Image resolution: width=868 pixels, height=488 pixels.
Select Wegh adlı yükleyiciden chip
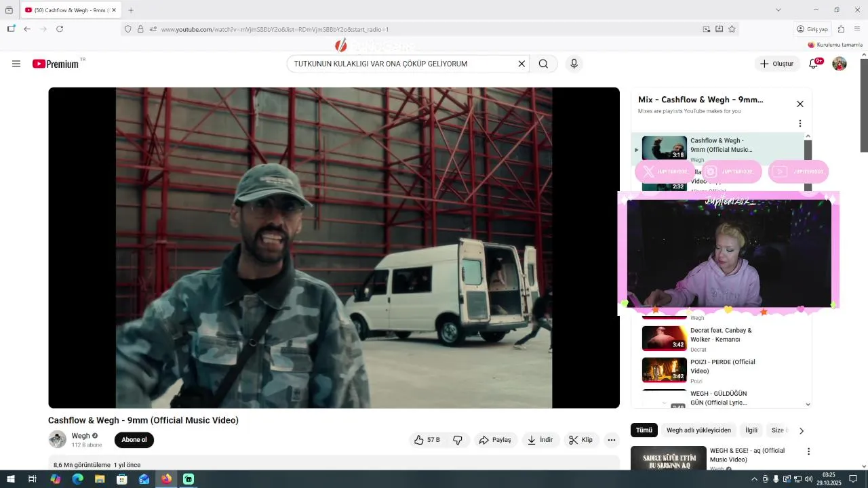[698, 430]
